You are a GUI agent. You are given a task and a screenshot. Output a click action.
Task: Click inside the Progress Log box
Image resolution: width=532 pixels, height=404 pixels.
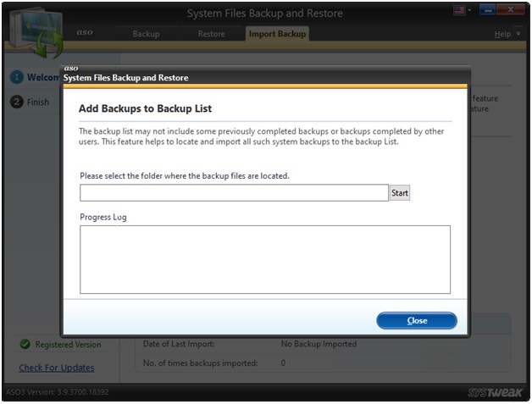tap(265, 259)
